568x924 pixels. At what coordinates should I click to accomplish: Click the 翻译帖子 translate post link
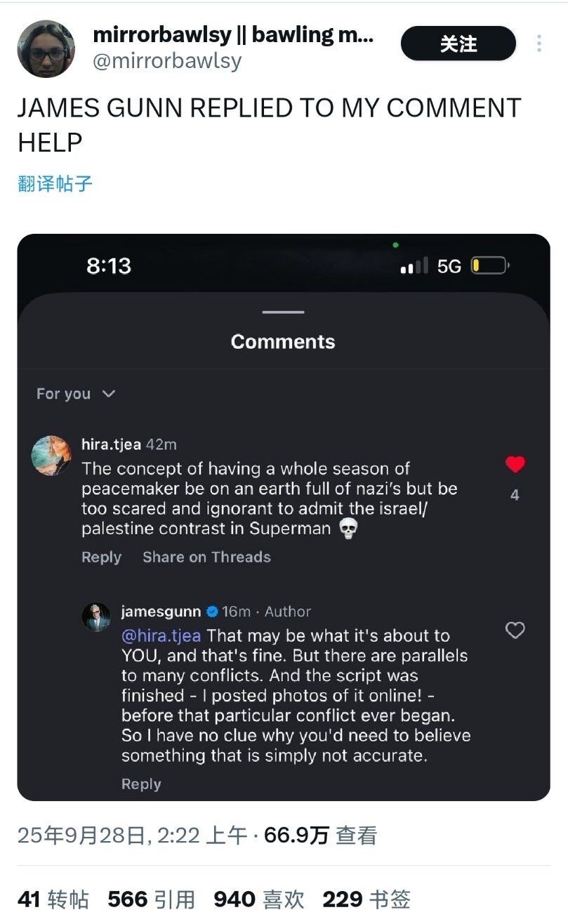point(55,184)
